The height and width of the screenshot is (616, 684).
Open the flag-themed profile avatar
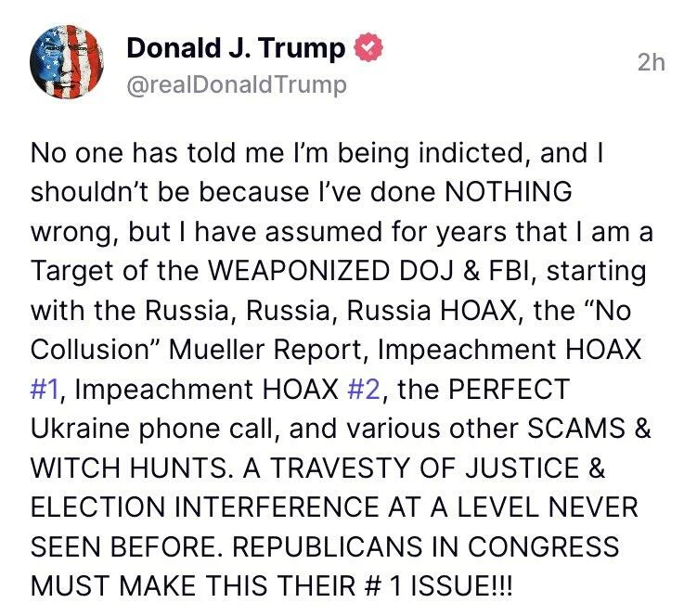(x=67, y=62)
